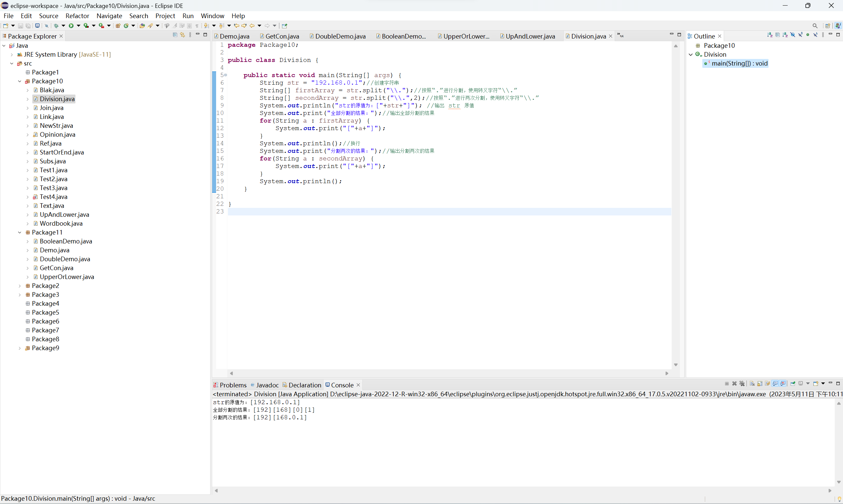This screenshot has height=504, width=843.
Task: Click Open Console new console icon
Action: click(816, 383)
